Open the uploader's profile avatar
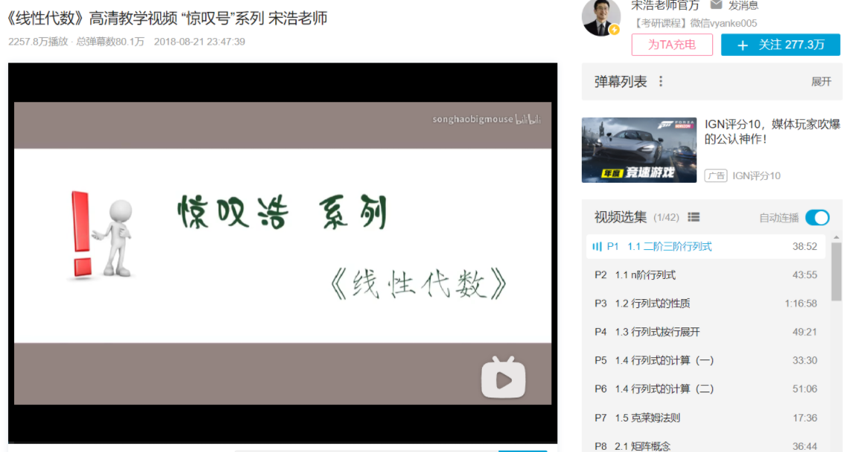Viewport: 868px width, 452px height. [601, 17]
